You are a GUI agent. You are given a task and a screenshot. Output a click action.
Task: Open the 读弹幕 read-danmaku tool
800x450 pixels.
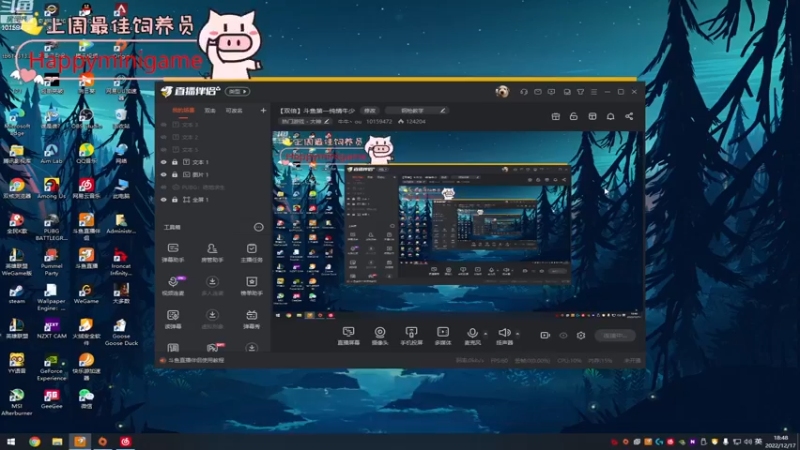pyautogui.click(x=173, y=319)
